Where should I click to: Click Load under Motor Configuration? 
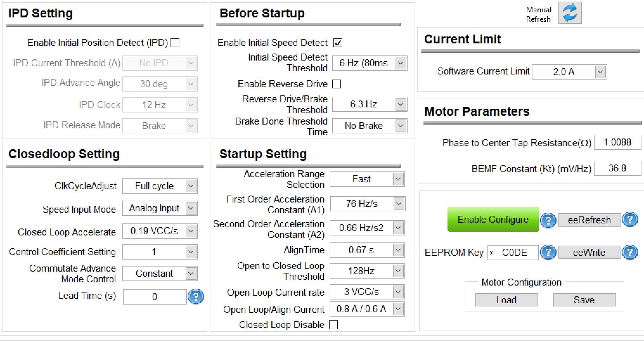(506, 300)
